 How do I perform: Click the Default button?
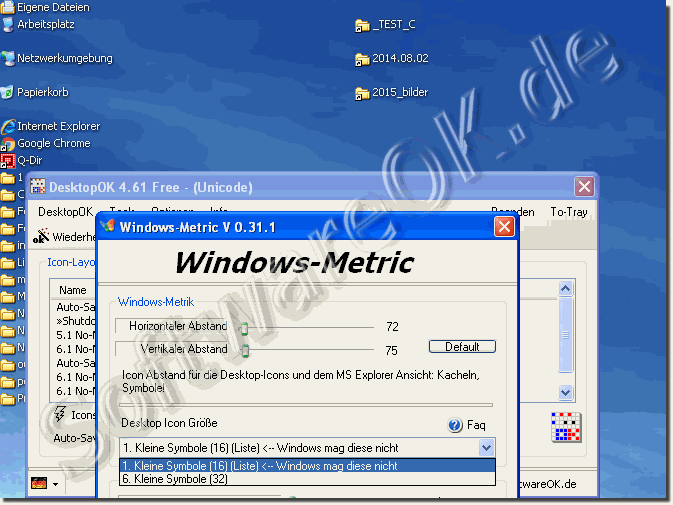click(462, 347)
